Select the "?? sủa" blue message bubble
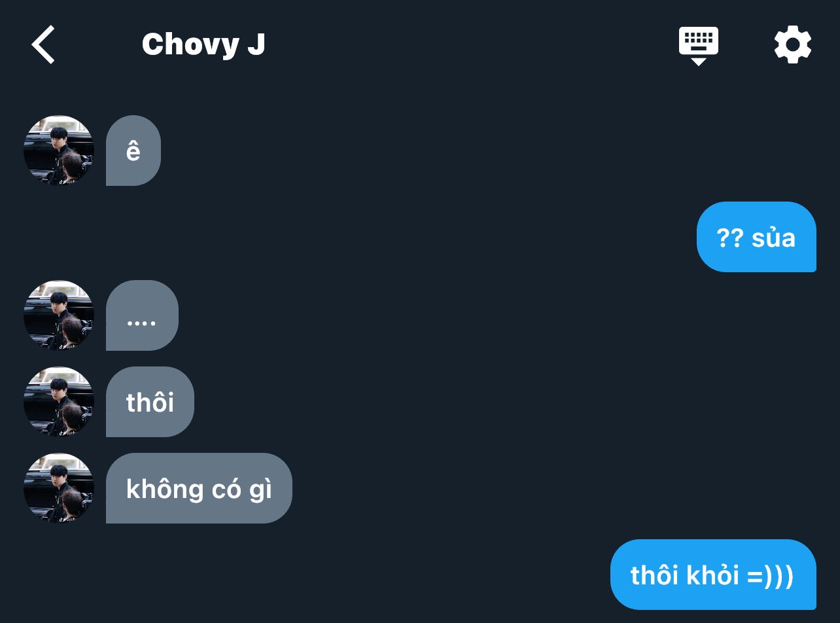 pyautogui.click(x=756, y=237)
